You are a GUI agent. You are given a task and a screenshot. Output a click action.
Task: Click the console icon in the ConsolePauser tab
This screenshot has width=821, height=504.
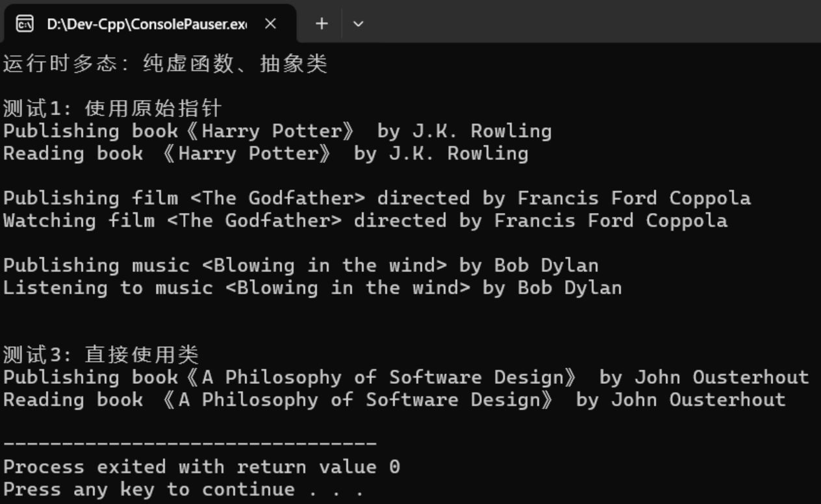tap(25, 24)
